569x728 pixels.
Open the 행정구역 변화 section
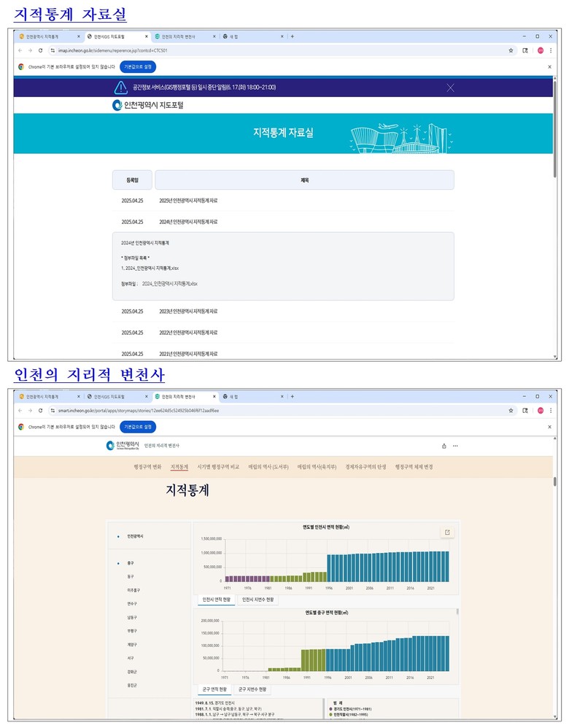[147, 467]
